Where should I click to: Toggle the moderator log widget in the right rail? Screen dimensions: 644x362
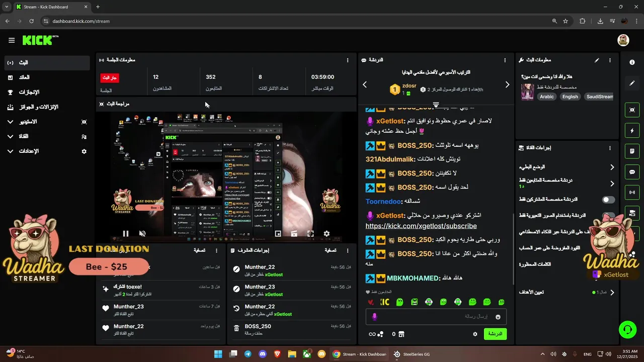[632, 151]
